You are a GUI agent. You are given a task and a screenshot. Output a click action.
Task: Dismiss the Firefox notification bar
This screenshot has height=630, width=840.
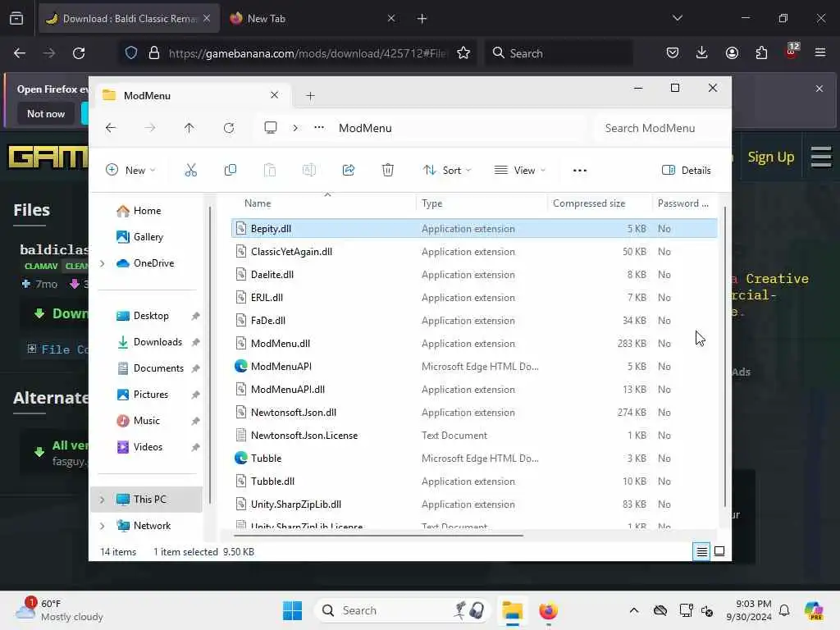[x=819, y=89]
